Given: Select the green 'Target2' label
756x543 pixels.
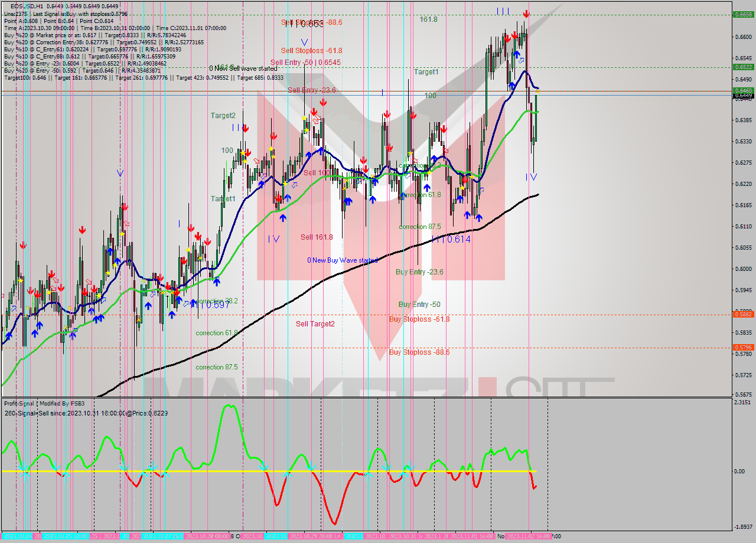Looking at the screenshot, I should point(223,116).
